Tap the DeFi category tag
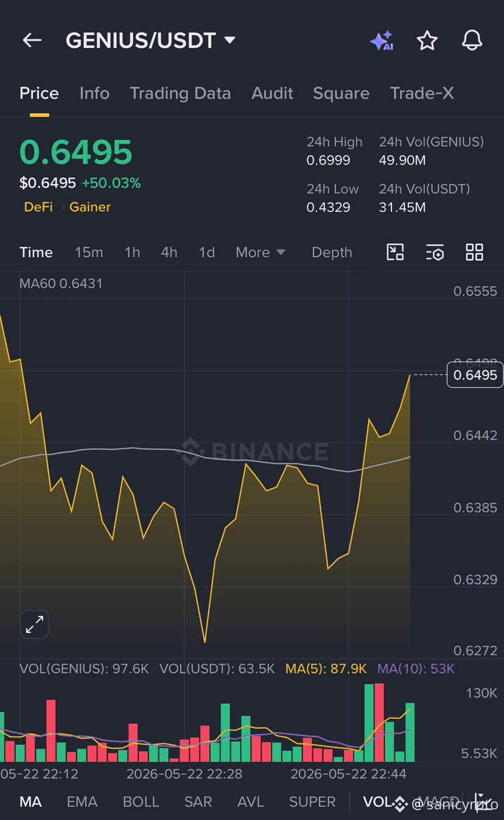504x820 pixels. click(x=38, y=207)
